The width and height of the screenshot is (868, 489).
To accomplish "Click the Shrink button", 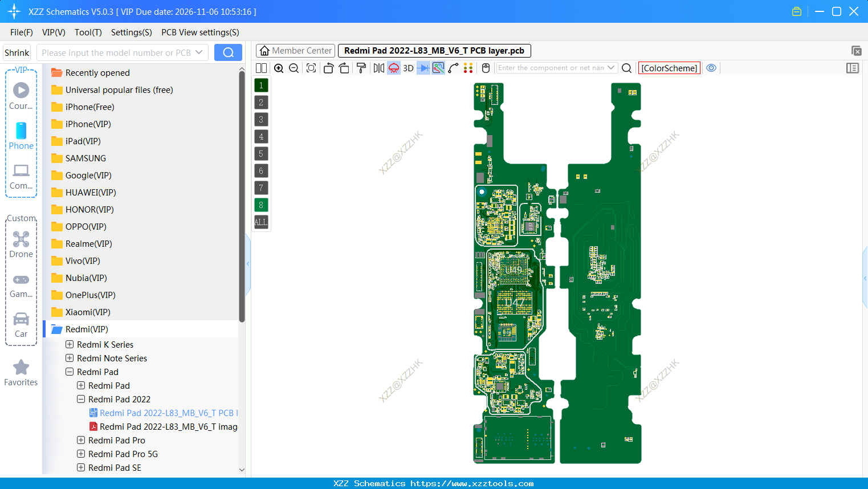I will (x=17, y=52).
